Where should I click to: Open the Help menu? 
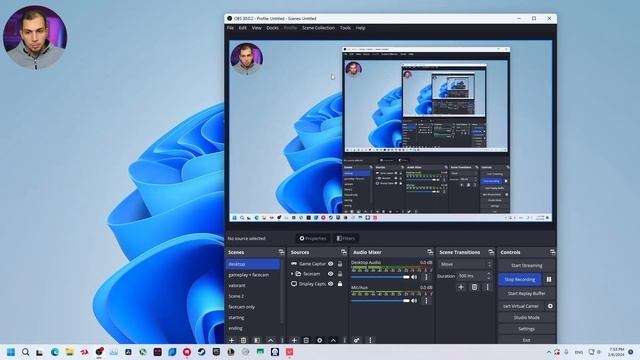click(x=360, y=28)
